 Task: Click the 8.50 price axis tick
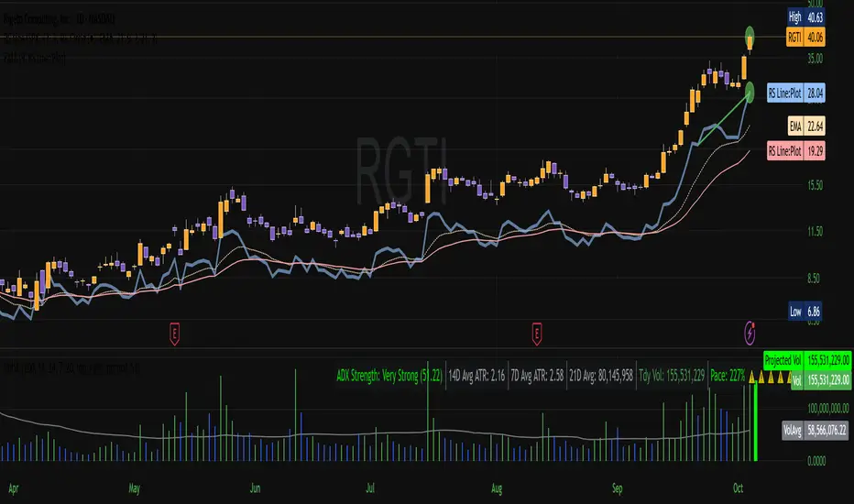click(x=813, y=279)
